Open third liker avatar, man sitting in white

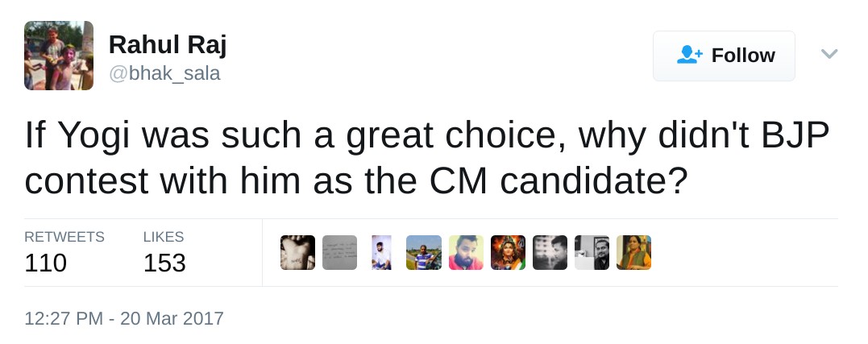tap(381, 252)
